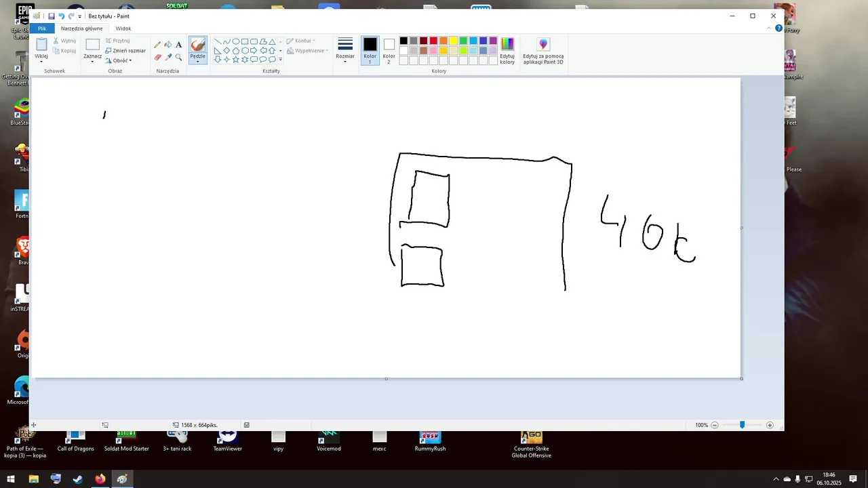Image resolution: width=868 pixels, height=488 pixels.
Task: Choose the Line shape
Action: tap(218, 41)
